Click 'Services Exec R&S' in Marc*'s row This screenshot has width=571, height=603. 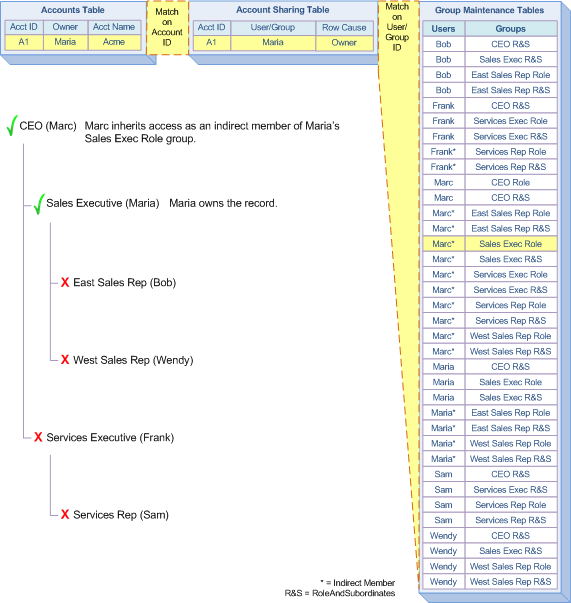511,290
